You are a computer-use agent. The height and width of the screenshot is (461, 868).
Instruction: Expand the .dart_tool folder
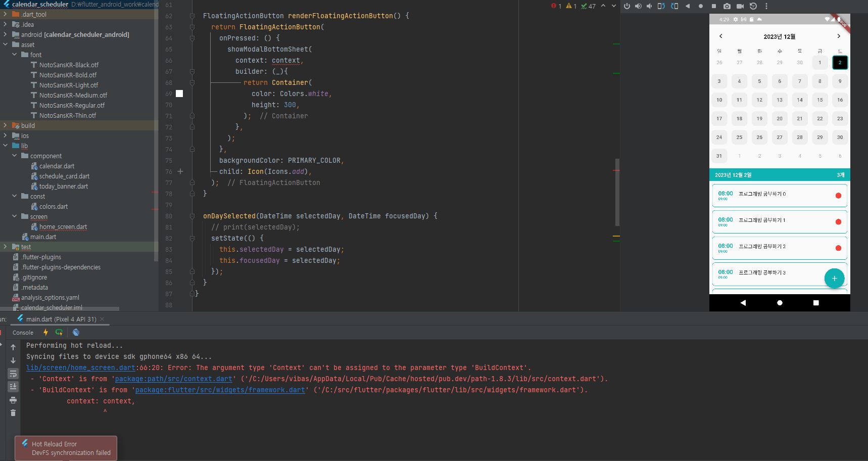(x=6, y=14)
